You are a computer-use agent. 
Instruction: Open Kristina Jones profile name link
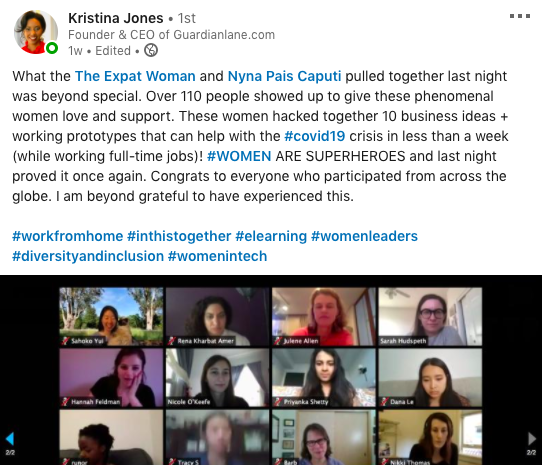(115, 18)
